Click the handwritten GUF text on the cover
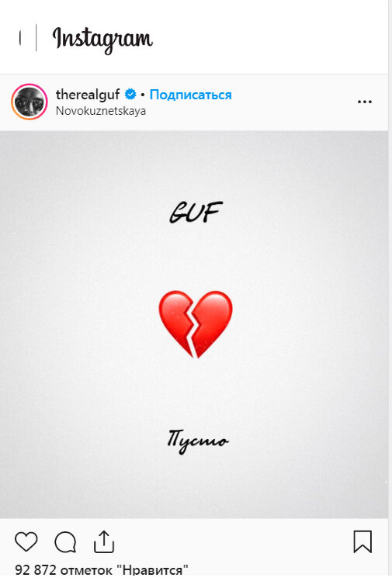 tap(196, 213)
